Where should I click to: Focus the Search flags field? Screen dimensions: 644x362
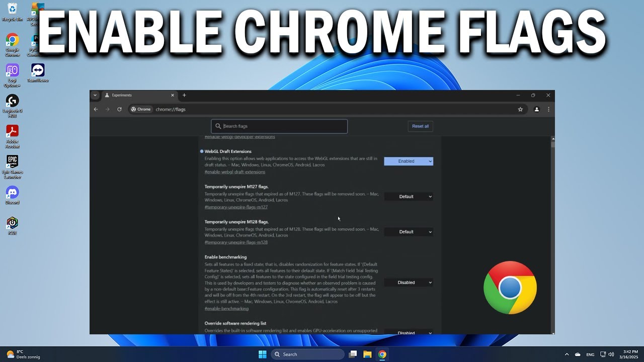(x=279, y=126)
